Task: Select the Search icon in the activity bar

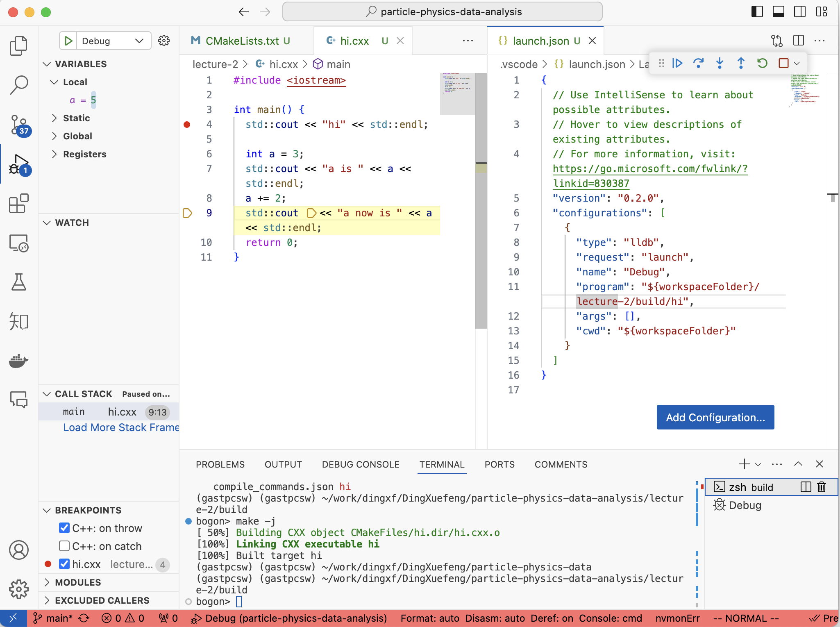Action: (x=19, y=84)
